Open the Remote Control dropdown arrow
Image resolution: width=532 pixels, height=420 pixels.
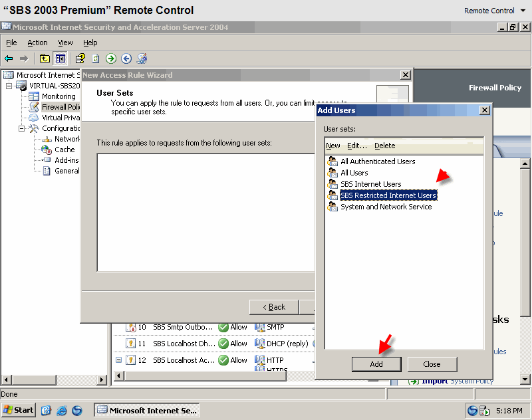tap(523, 11)
